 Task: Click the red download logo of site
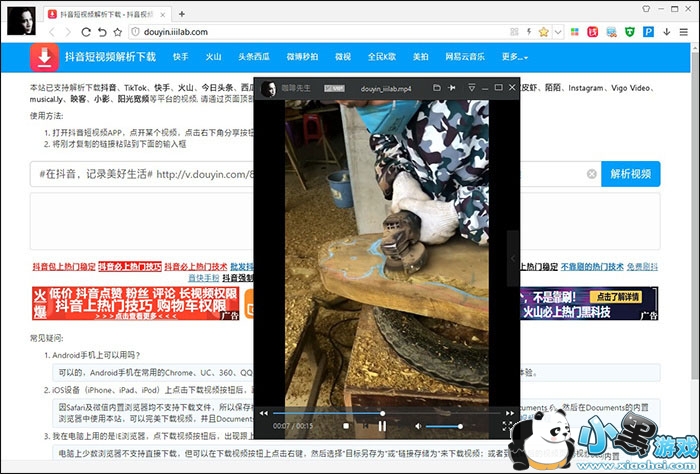(x=44, y=57)
